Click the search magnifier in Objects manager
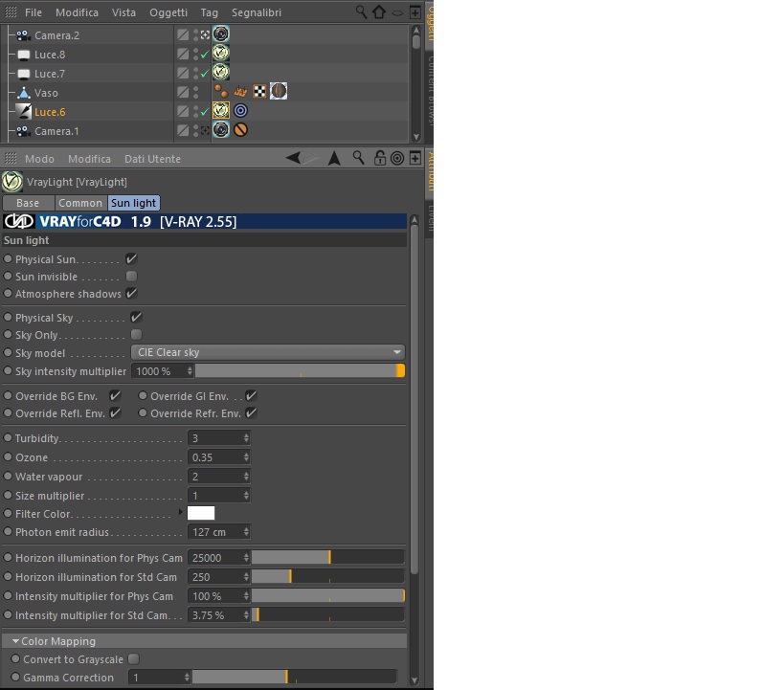The width and height of the screenshot is (784, 690). click(x=361, y=12)
